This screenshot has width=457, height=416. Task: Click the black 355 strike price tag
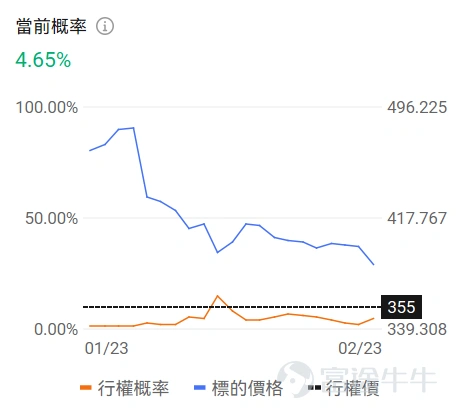(x=401, y=307)
